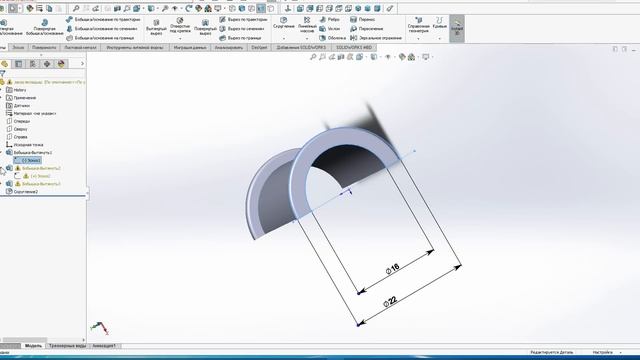Select Эскиз1 under Бобышка-Вытянуть1 in the tree
This screenshot has width=640, height=360.
[x=27, y=160]
